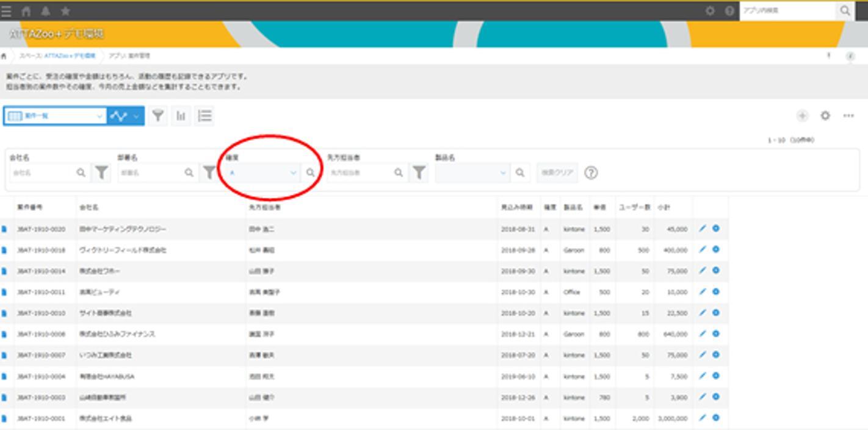
Task: Click the in-app search magnifier button
Action: point(845,10)
